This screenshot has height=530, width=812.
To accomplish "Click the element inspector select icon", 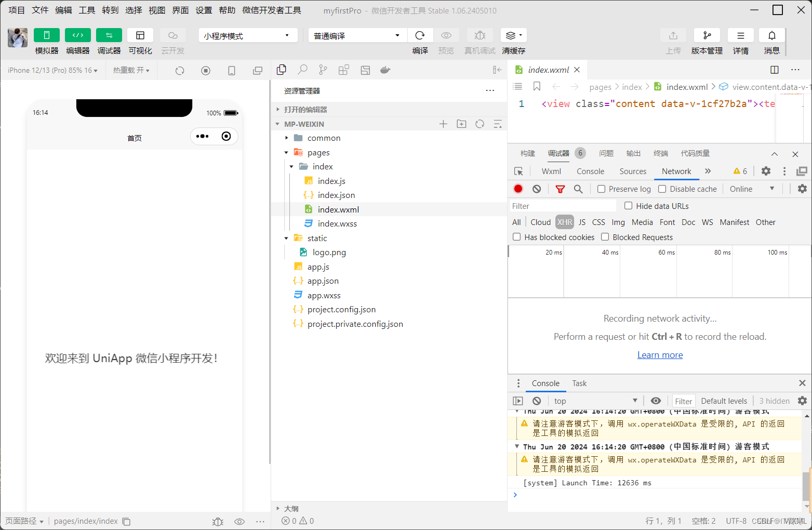I will coord(518,171).
